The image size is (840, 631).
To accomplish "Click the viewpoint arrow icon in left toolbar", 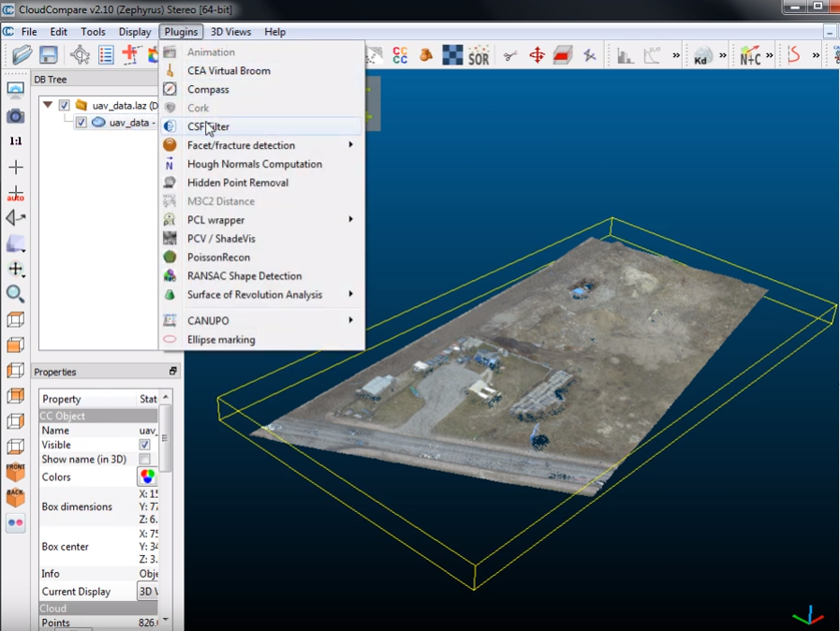I will (16, 217).
